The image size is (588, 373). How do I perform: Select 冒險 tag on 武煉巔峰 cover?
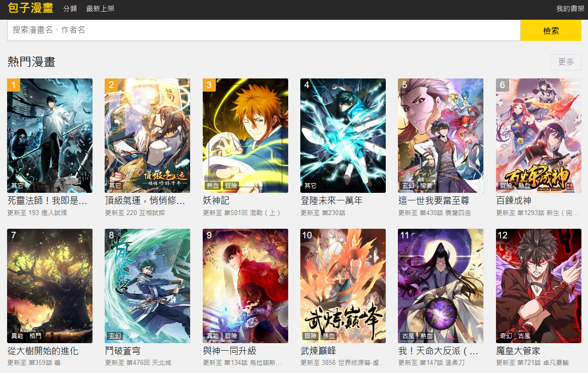[310, 336]
